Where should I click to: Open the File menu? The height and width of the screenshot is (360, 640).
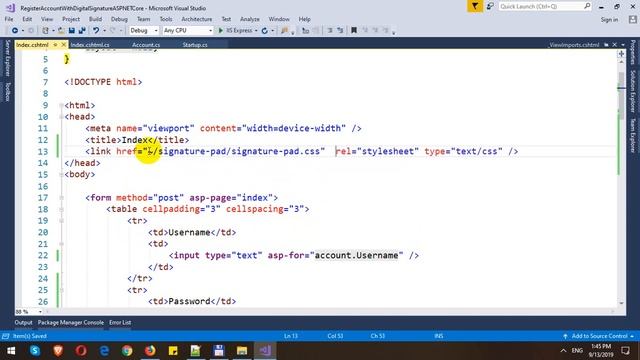(9, 19)
